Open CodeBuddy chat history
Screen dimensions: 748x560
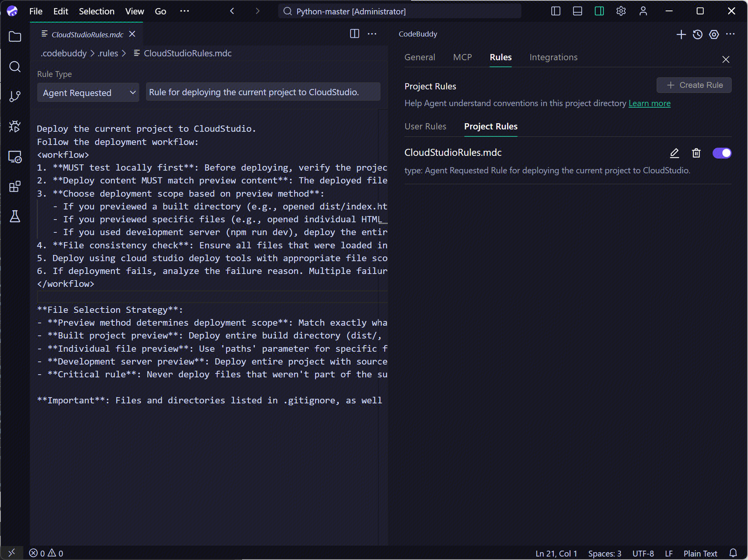pyautogui.click(x=698, y=34)
